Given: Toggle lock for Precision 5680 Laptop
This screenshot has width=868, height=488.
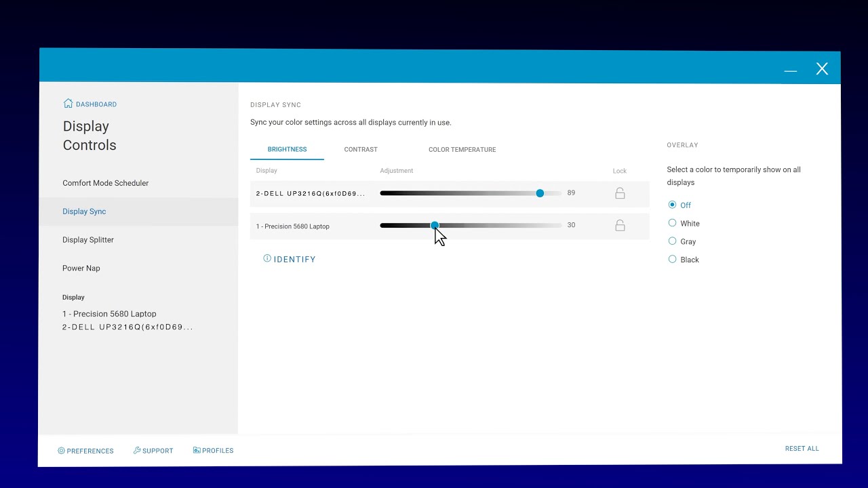Looking at the screenshot, I should click(x=620, y=226).
